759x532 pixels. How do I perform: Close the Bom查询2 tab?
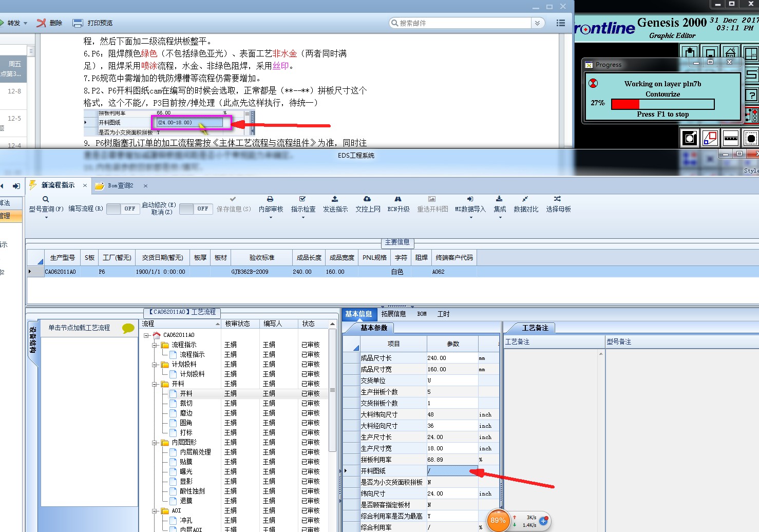tap(145, 186)
